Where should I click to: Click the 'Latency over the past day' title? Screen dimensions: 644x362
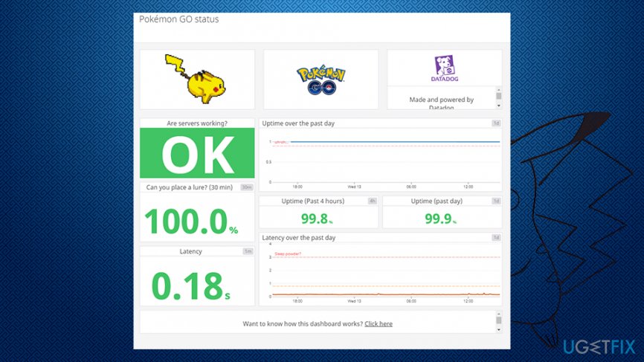[299, 238]
